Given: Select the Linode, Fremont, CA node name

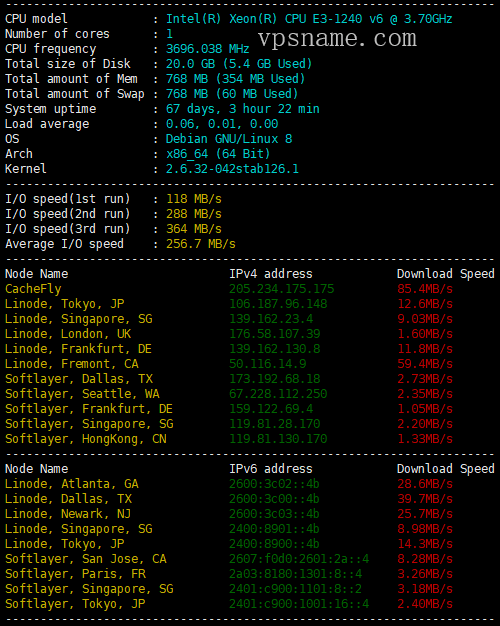Looking at the screenshot, I should [71, 364].
